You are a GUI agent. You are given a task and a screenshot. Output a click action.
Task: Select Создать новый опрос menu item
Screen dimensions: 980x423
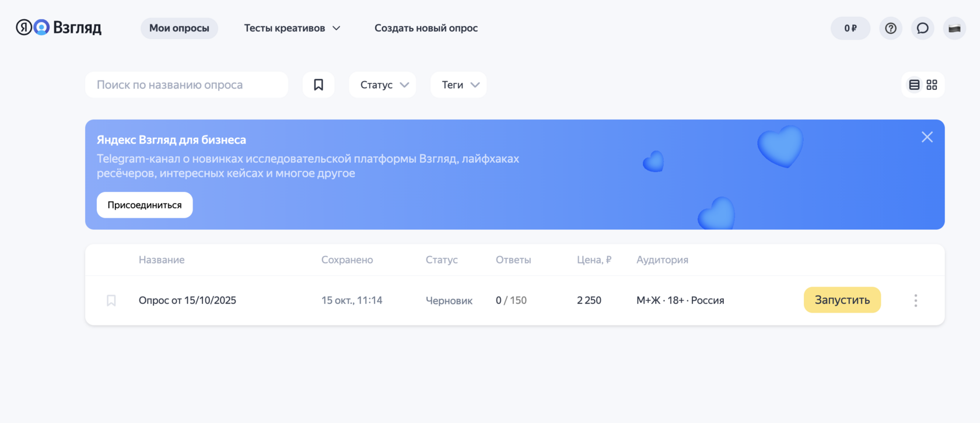click(426, 28)
